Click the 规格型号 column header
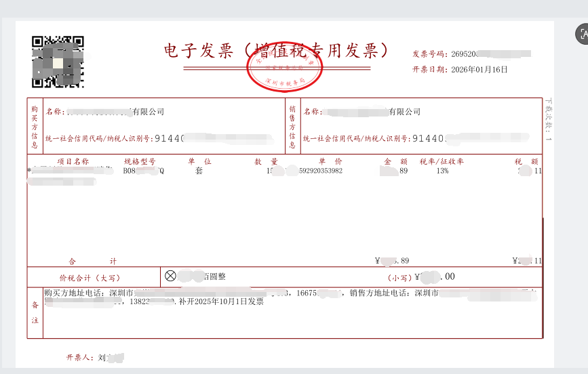Image resolution: width=588 pixels, height=374 pixels. coord(139,162)
